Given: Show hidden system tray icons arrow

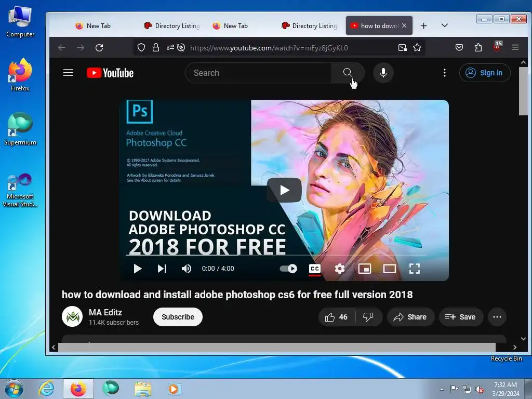Looking at the screenshot, I should point(442,389).
